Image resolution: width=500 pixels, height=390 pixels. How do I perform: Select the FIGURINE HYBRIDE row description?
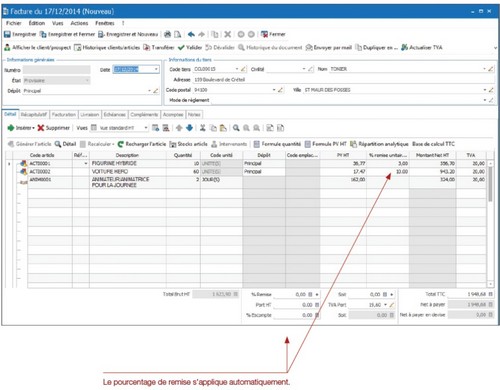[x=128, y=164]
